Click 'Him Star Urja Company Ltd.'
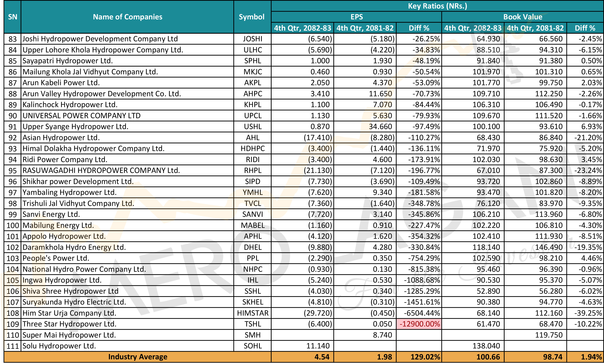The width and height of the screenshot is (604, 364). pyautogui.click(x=69, y=313)
